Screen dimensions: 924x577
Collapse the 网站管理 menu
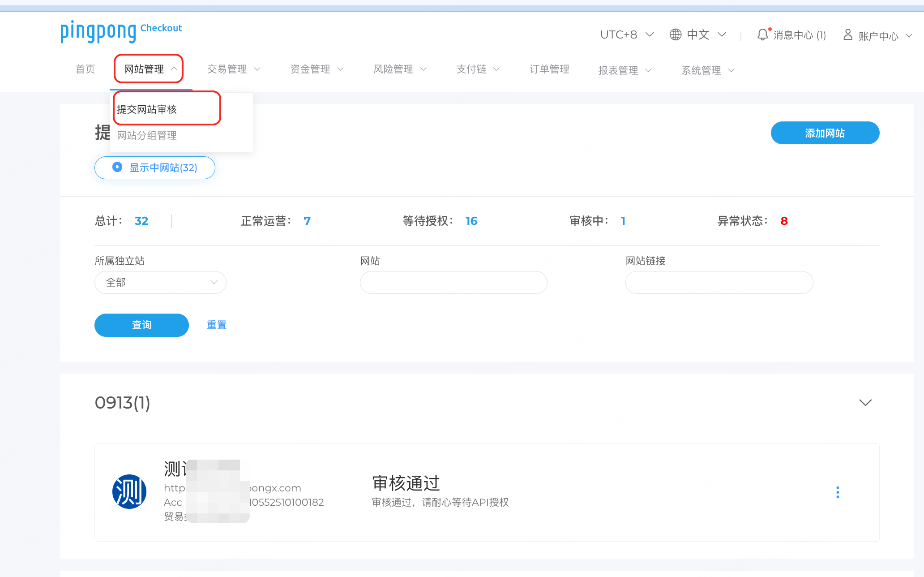click(x=151, y=69)
